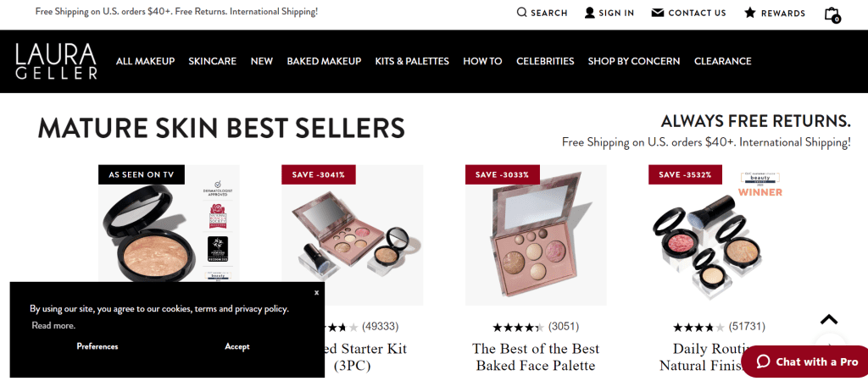Click the Rewards star icon

coord(750,13)
